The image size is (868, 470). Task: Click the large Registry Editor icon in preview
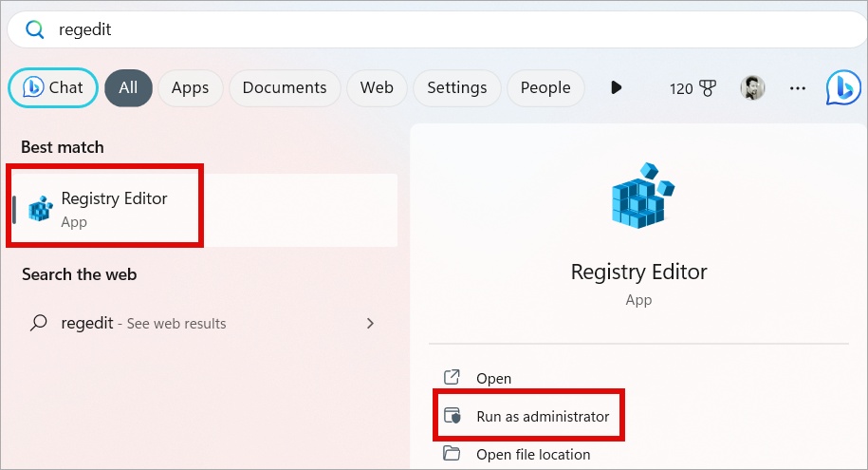pyautogui.click(x=642, y=195)
